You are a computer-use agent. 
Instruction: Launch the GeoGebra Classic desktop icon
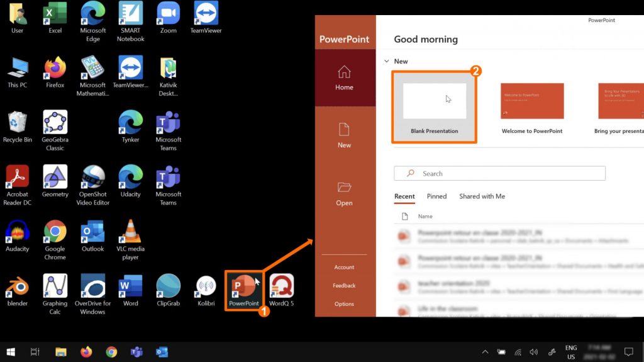[x=55, y=125]
